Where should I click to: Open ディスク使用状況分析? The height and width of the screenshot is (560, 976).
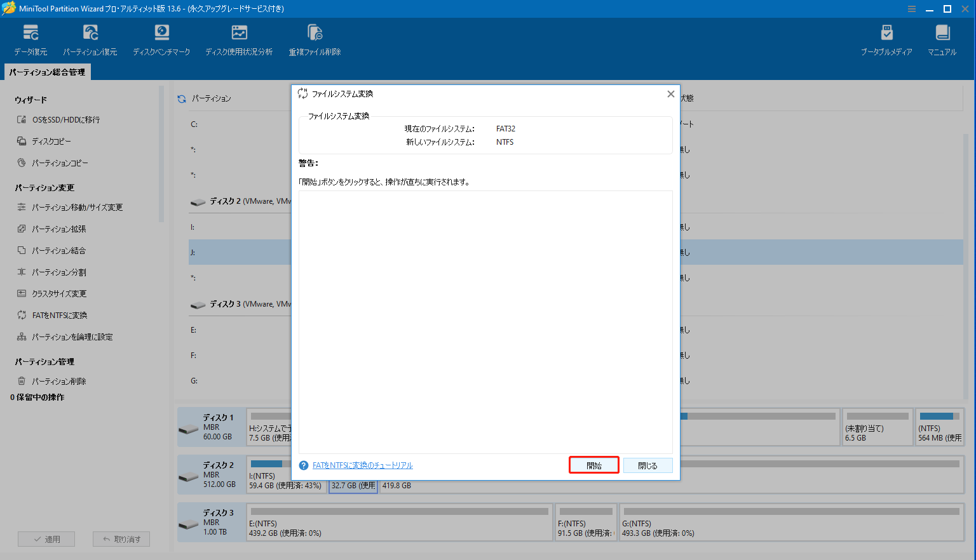coord(239,40)
